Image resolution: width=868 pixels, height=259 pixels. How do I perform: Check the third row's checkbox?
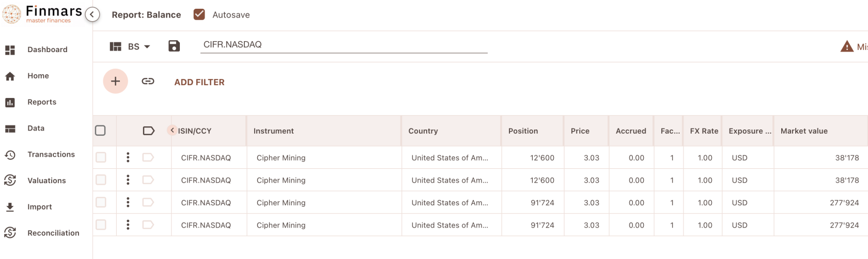point(101,202)
